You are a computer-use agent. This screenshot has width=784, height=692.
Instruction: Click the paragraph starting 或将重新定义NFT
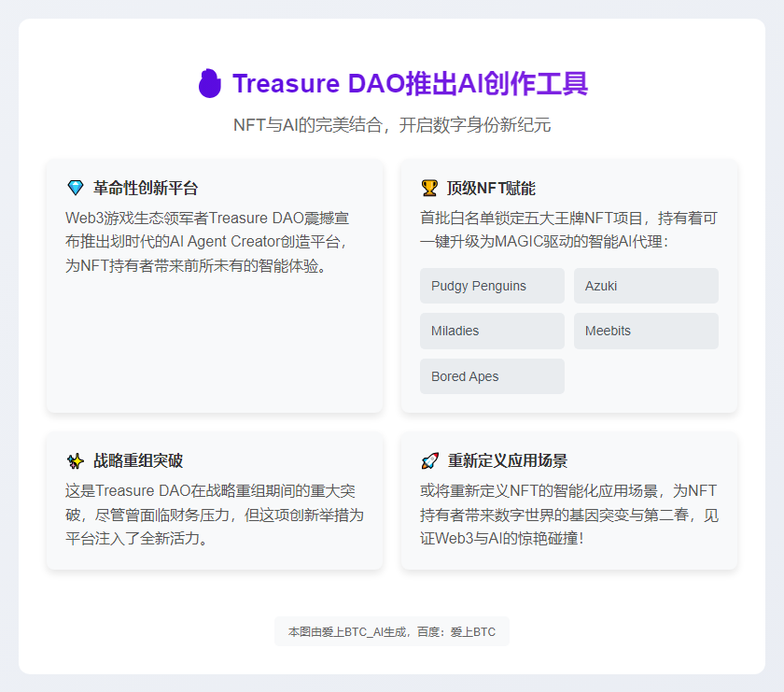tap(569, 515)
